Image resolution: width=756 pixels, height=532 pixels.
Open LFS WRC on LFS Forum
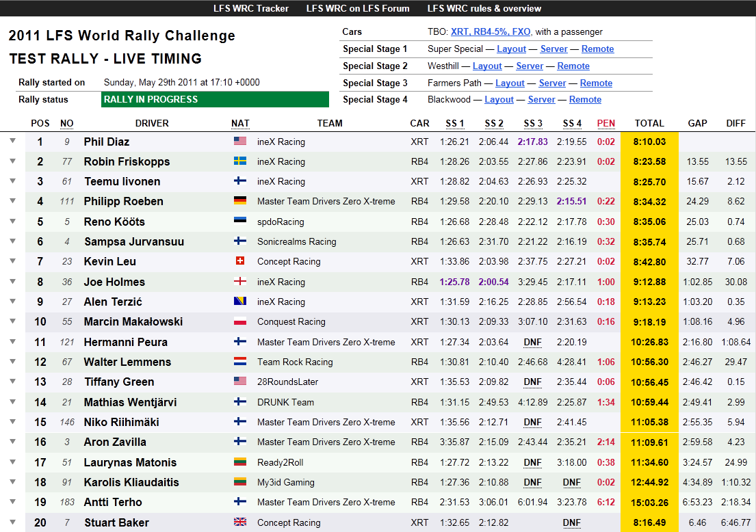pyautogui.click(x=358, y=9)
